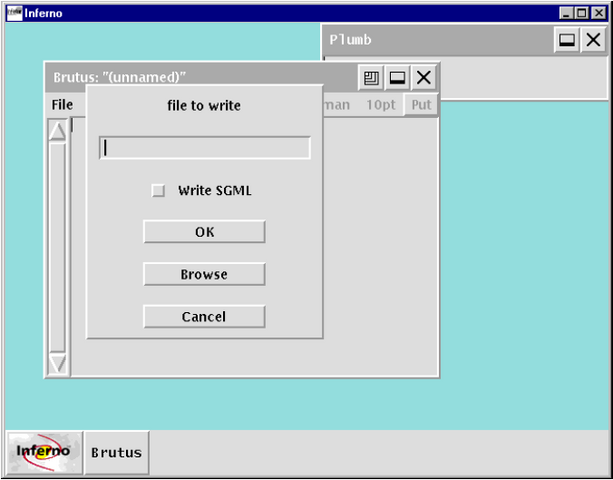Close the outer Inferno host window
The width and height of the screenshot is (613, 480).
(598, 13)
